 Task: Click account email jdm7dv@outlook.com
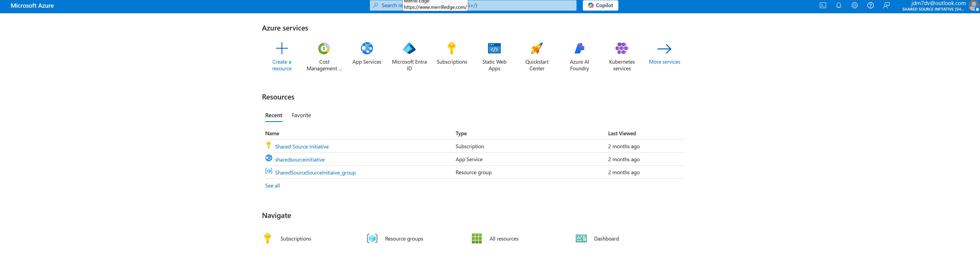click(x=938, y=3)
